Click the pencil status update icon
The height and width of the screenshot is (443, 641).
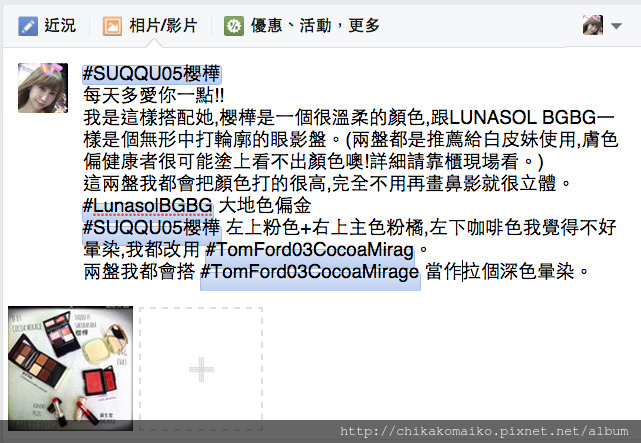pos(28,26)
